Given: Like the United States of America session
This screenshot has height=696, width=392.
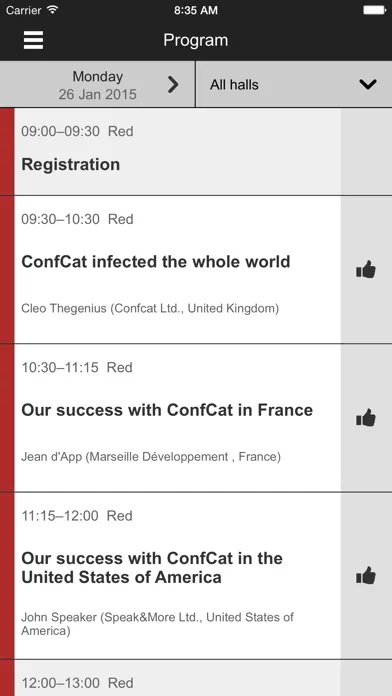Looking at the screenshot, I should click(x=366, y=576).
